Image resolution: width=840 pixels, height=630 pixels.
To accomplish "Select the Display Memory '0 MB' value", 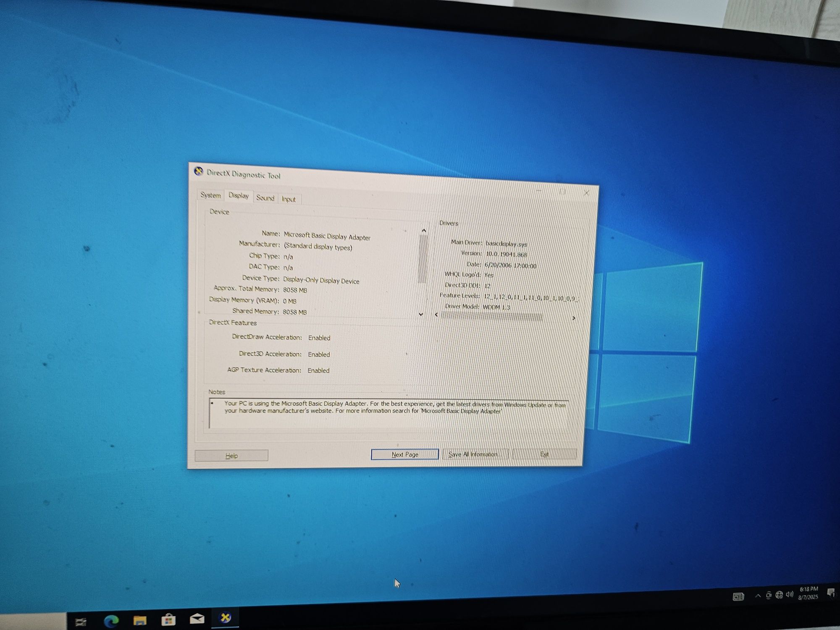I will coord(289,301).
